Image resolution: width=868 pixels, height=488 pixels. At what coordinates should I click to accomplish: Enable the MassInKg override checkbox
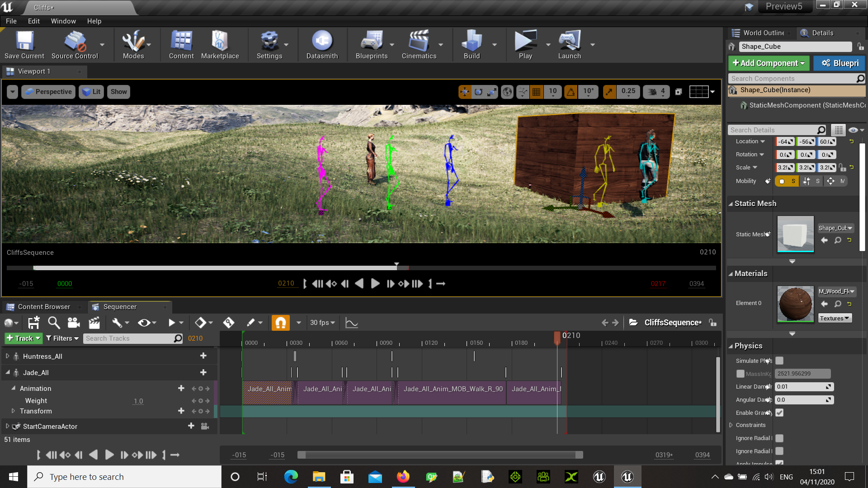(x=740, y=374)
